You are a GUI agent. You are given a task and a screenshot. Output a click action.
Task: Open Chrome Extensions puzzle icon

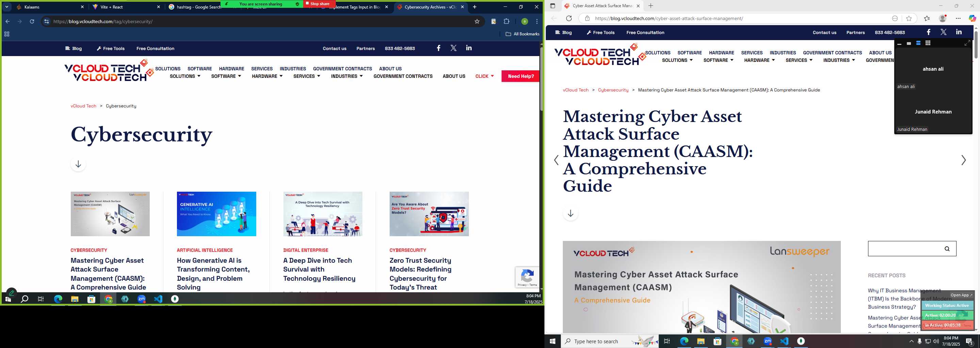[506, 21]
